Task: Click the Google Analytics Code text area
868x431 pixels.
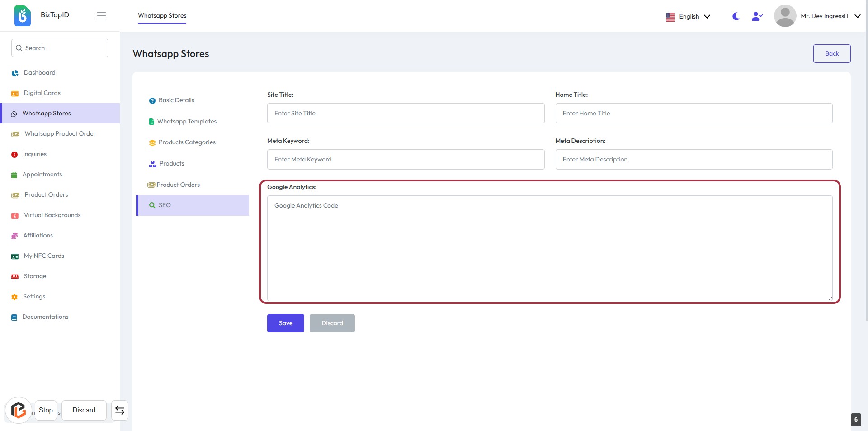Action: (549, 248)
